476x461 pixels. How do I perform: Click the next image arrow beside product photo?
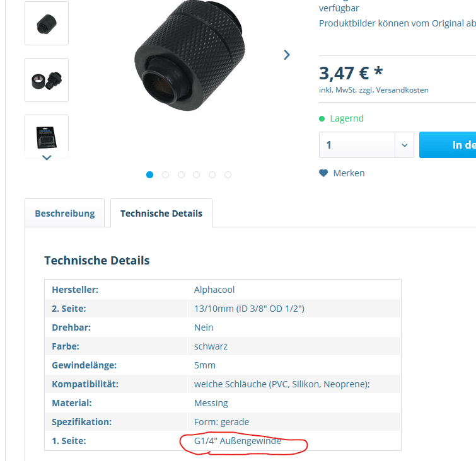point(287,55)
